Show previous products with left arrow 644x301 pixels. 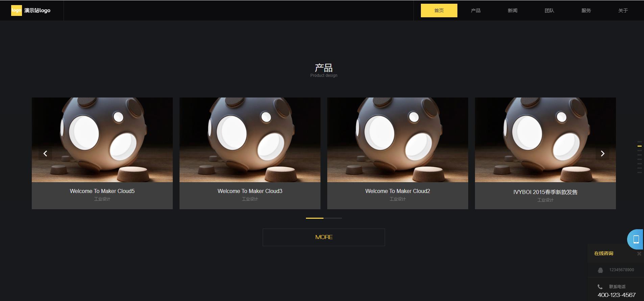(45, 153)
